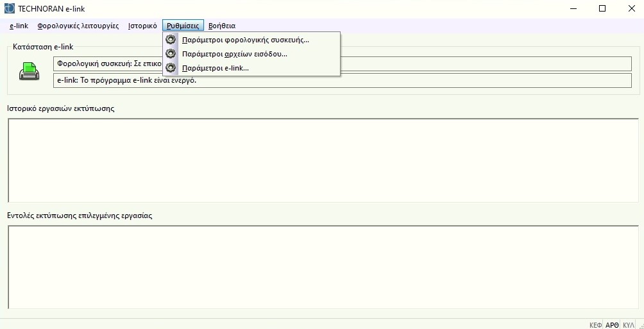
Task: Click the ΚΥΛ status bar indicator
Action: [629, 325]
